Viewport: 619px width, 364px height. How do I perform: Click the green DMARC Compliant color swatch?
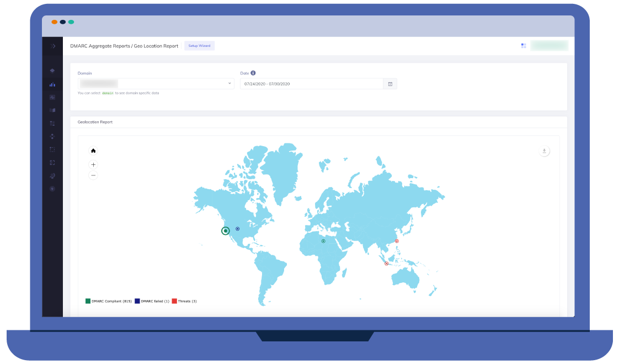(x=87, y=301)
